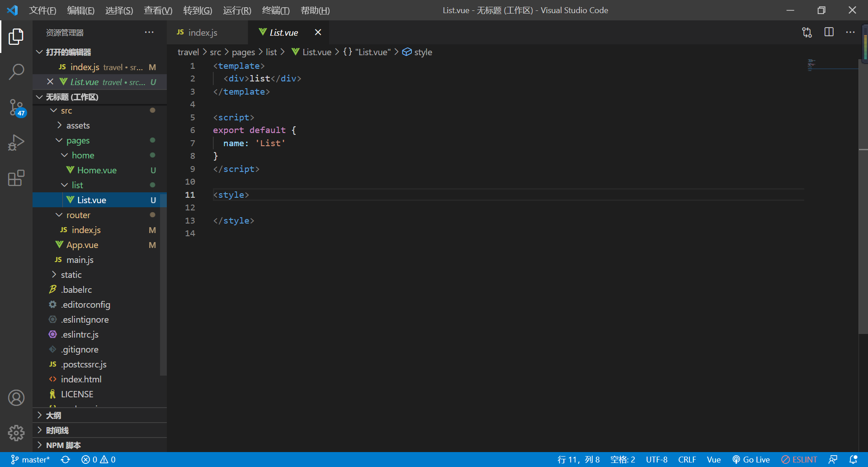The width and height of the screenshot is (868, 467).
Task: Open Source Control view with 47 badge
Action: tap(16, 108)
